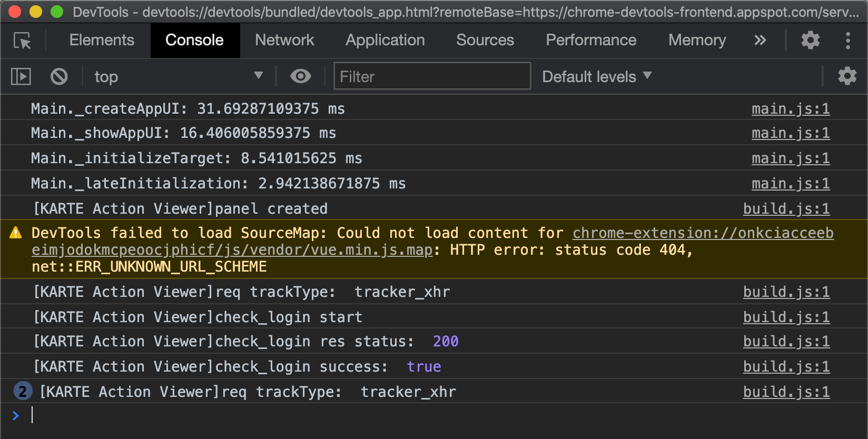Toggle the console sidebar panel
This screenshot has width=868, height=439.
pyautogui.click(x=21, y=77)
